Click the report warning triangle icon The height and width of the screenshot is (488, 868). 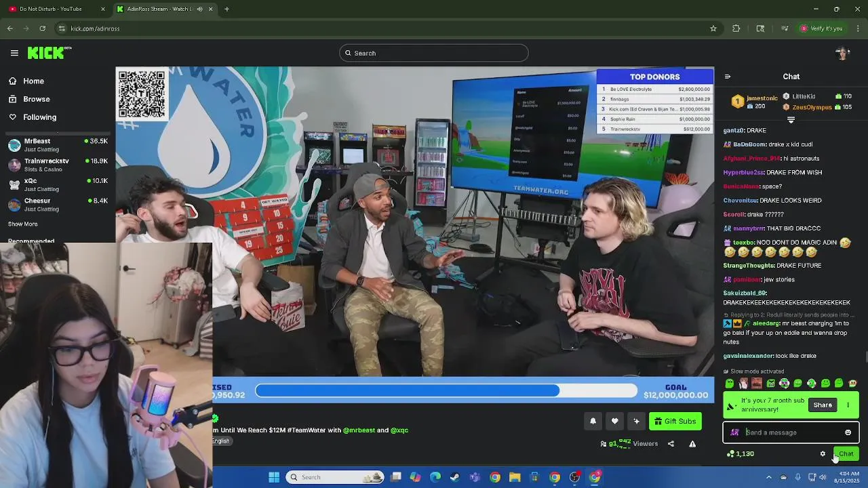pos(692,444)
